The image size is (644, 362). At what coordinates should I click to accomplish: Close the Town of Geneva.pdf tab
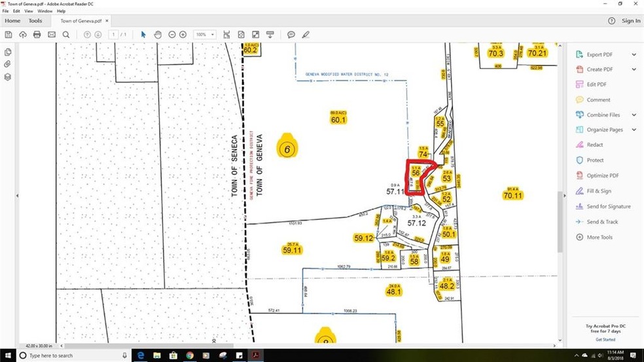pyautogui.click(x=107, y=20)
